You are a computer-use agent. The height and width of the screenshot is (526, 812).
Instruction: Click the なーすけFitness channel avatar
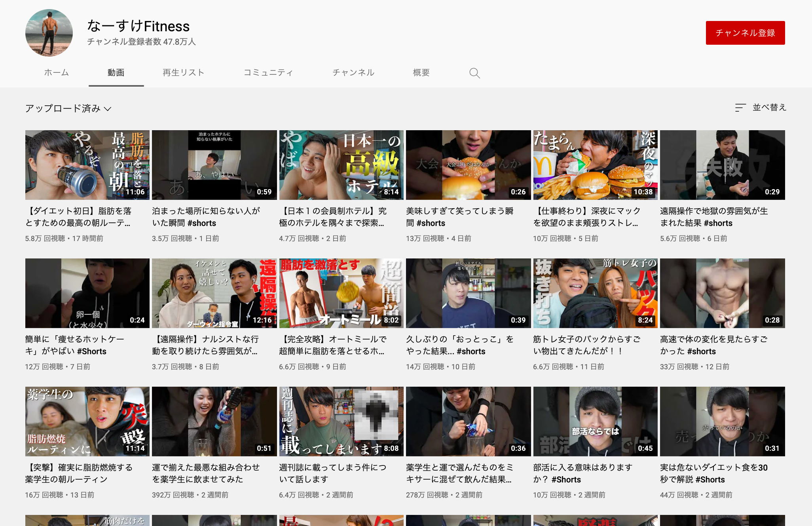(x=49, y=33)
